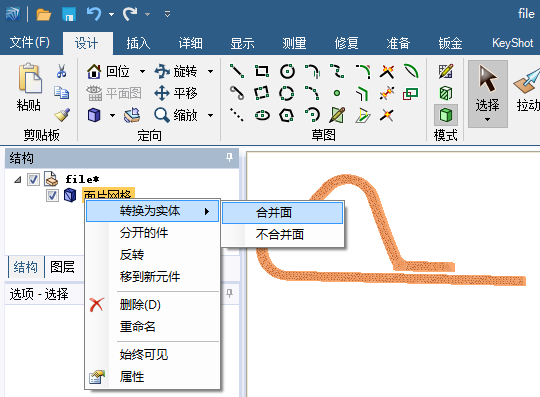Click the blue cube view orientation icon
The height and width of the screenshot is (397, 540).
(94, 115)
